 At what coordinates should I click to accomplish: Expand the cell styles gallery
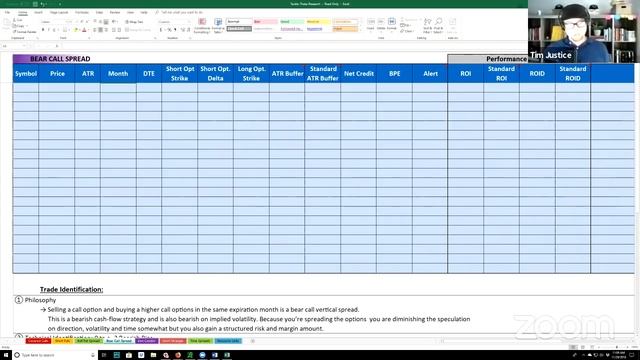pyautogui.click(x=361, y=31)
